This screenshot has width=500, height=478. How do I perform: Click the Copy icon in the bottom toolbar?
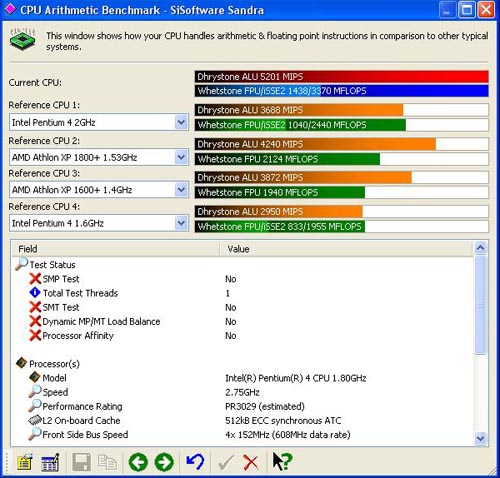coord(107,462)
